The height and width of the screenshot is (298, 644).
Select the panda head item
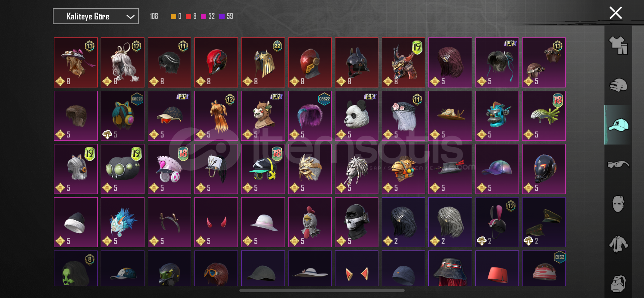click(x=356, y=116)
